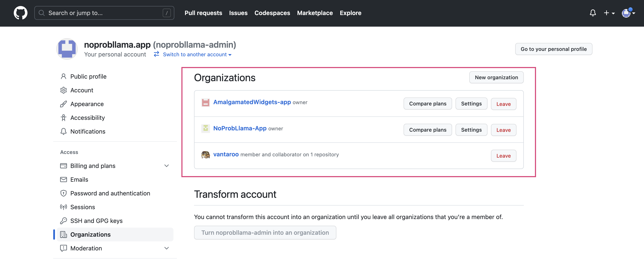Leave the NoProbLlama-App organization
Image resolution: width=644 pixels, height=262 pixels.
click(x=503, y=130)
